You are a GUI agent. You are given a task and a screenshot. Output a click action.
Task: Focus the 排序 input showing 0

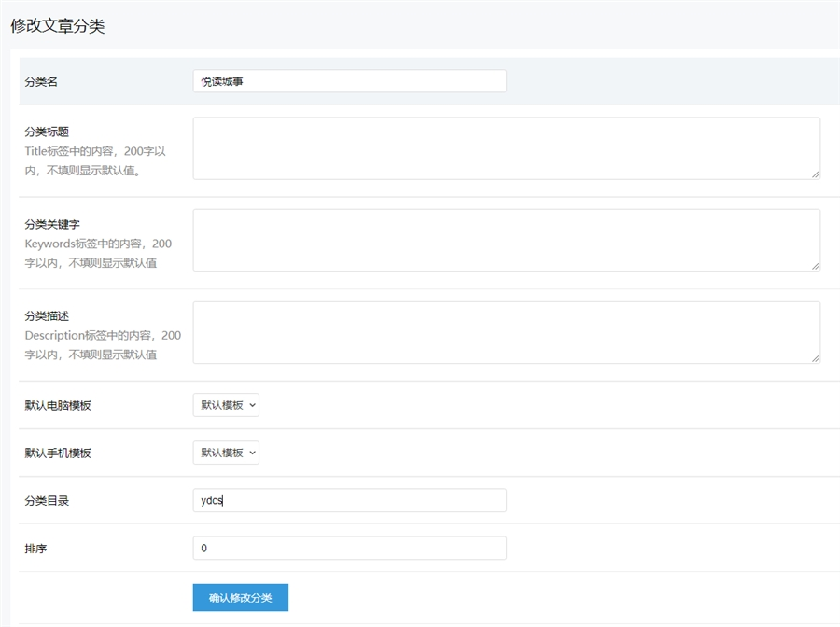(x=349, y=549)
